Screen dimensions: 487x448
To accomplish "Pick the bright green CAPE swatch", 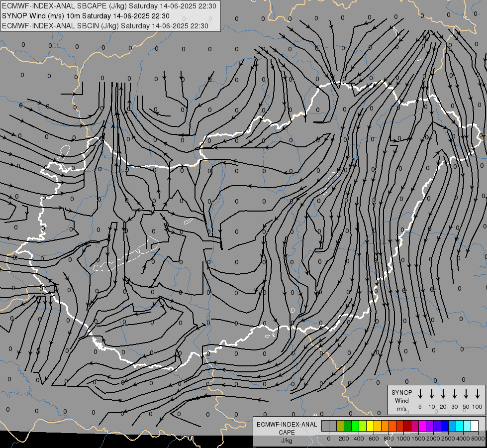I will click(355, 426).
